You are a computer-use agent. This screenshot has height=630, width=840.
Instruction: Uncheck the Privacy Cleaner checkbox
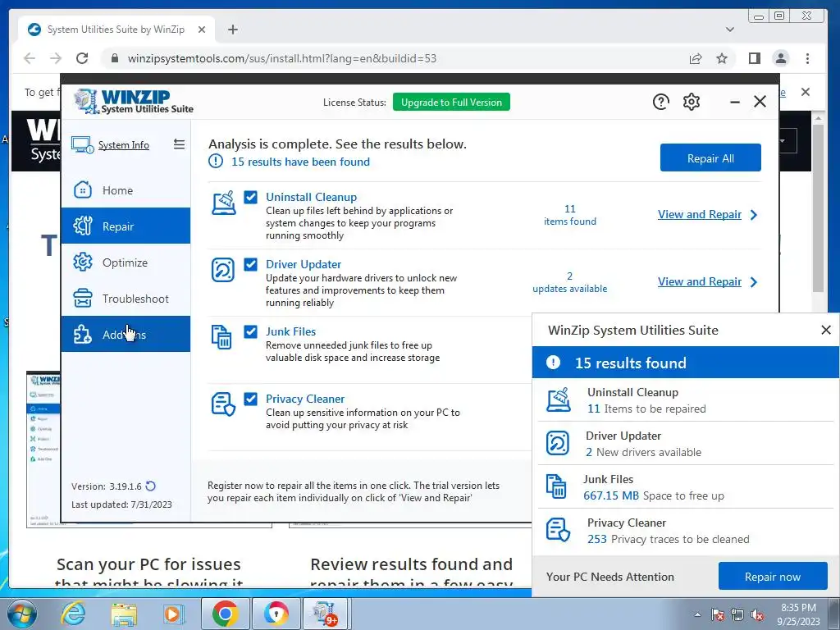pos(251,399)
